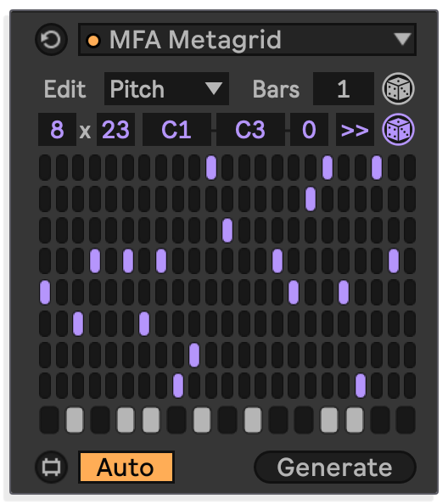Click lit pitch cell in top row, column 18
Screen dimensions: 448x504
328,167
